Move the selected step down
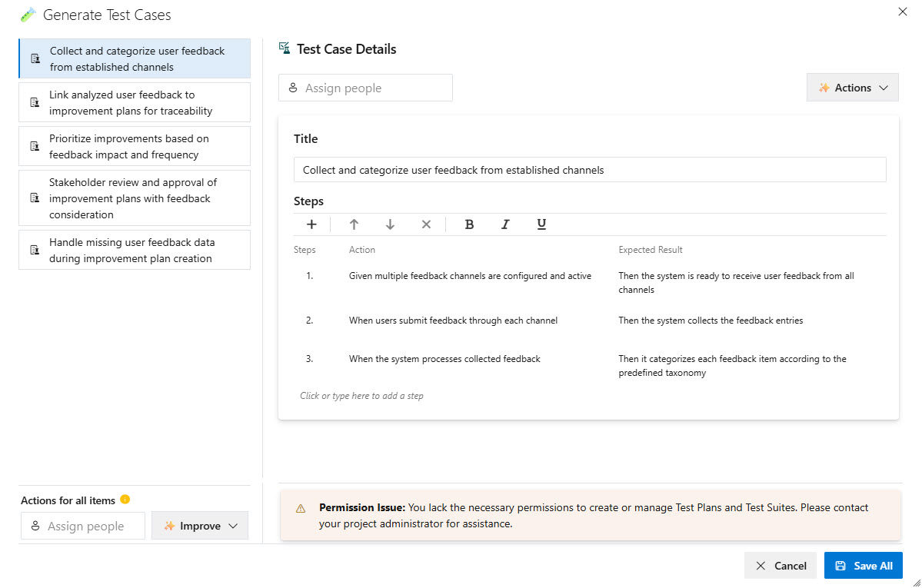 (390, 224)
